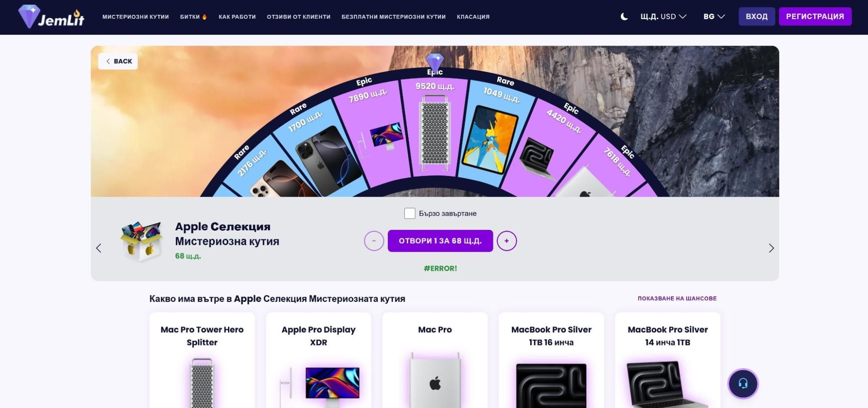Open the BG language dropdown
The width and height of the screenshot is (868, 408).
click(714, 17)
